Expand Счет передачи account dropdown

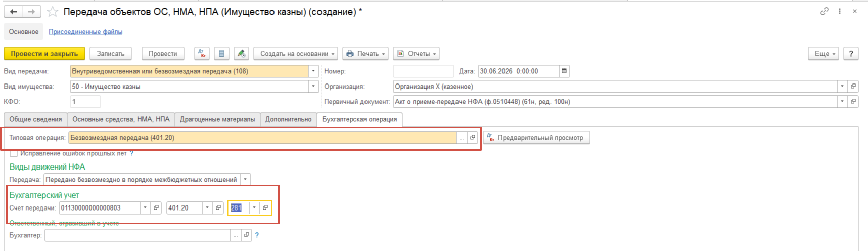146,208
